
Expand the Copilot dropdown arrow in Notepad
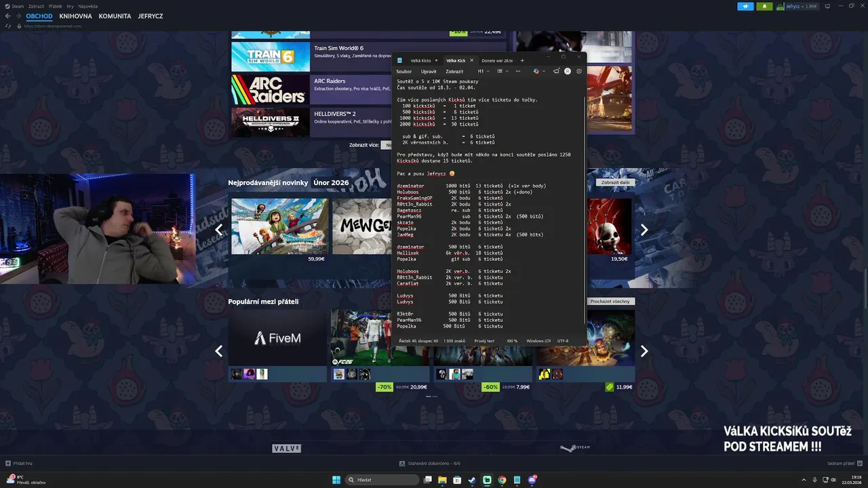tap(544, 71)
